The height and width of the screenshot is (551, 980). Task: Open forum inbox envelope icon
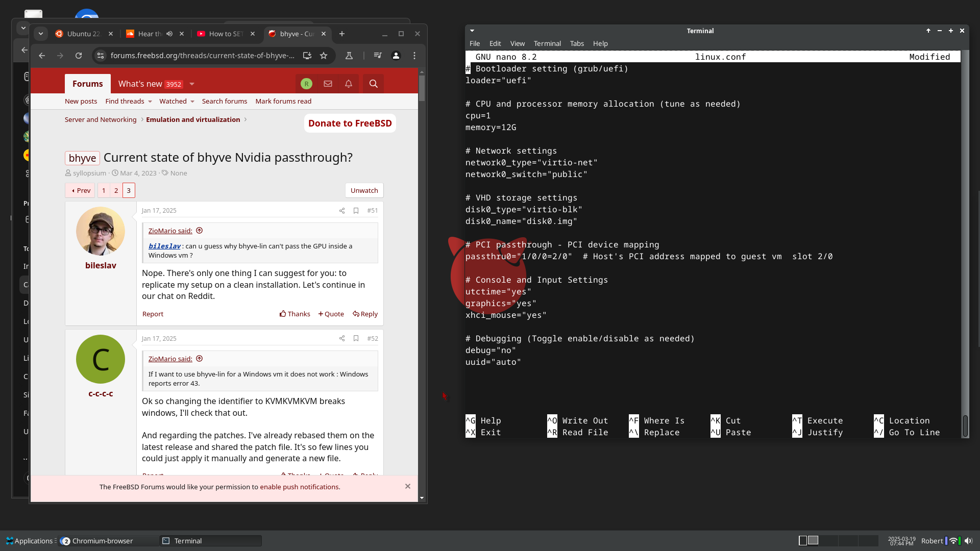coord(328,84)
